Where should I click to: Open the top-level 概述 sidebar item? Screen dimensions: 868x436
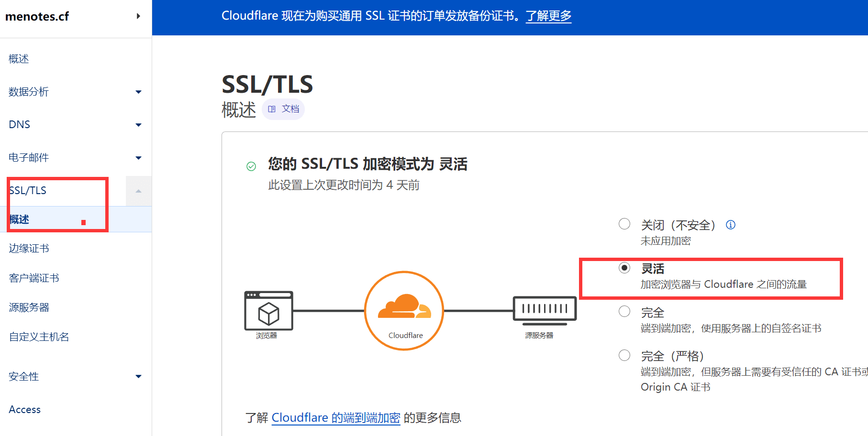[x=19, y=59]
